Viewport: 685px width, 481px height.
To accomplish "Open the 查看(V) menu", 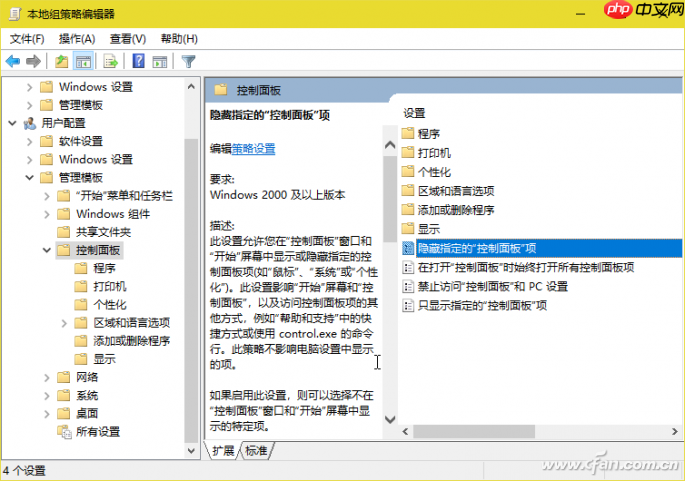I will click(128, 39).
